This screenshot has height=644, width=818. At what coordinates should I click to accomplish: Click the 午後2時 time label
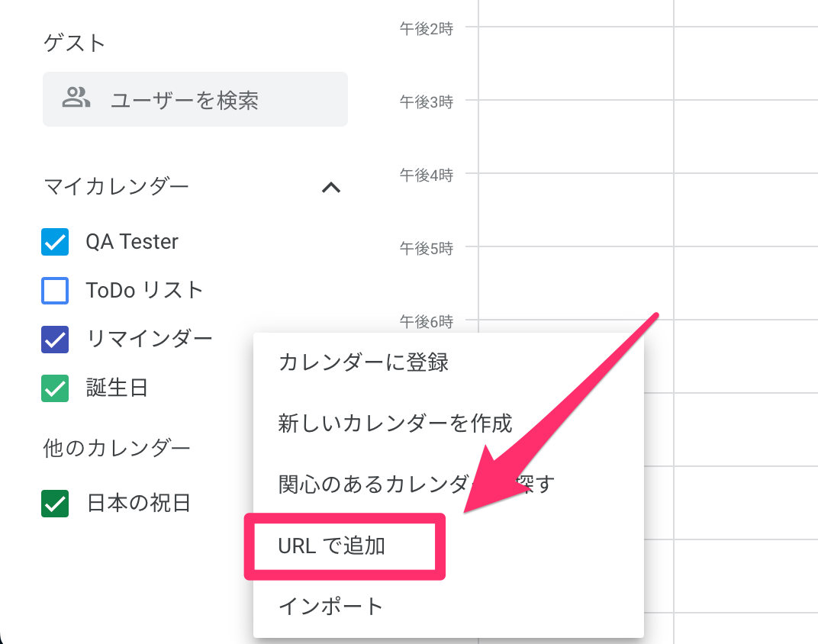click(425, 29)
